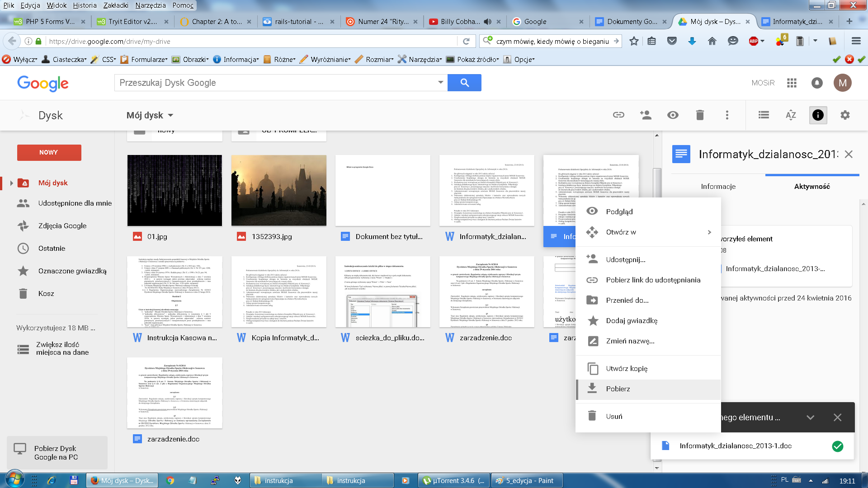This screenshot has height=488, width=868.
Task: Mute the Billy Cobham tab audio
Action: (487, 21)
